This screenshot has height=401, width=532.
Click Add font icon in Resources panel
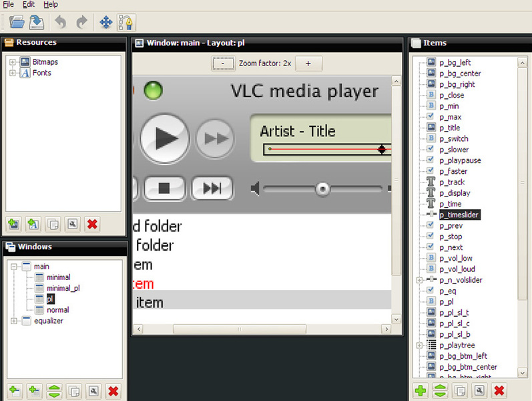pos(33,225)
